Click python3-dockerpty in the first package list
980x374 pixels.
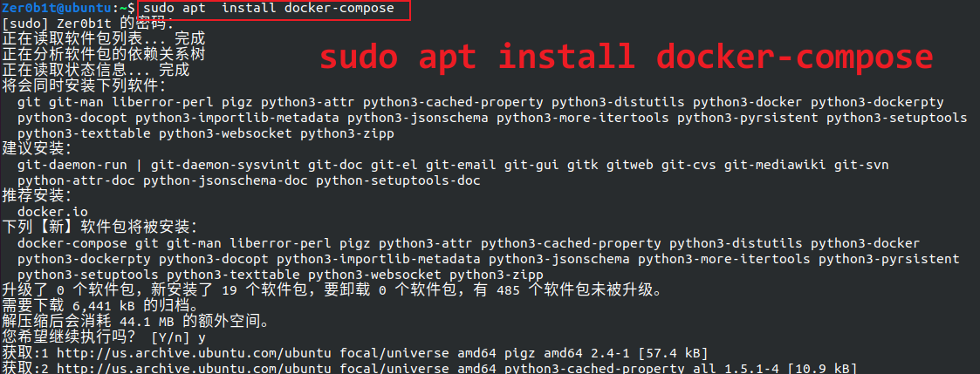[x=877, y=102]
